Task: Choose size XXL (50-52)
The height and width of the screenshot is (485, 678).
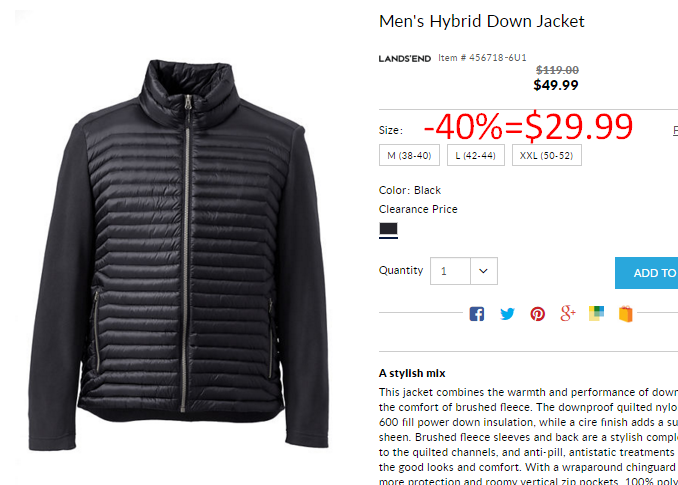Action: point(547,155)
